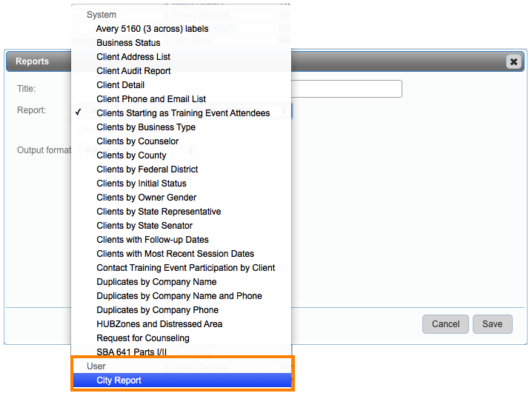Pick Client Address List option
The width and height of the screenshot is (532, 393).
click(x=133, y=57)
